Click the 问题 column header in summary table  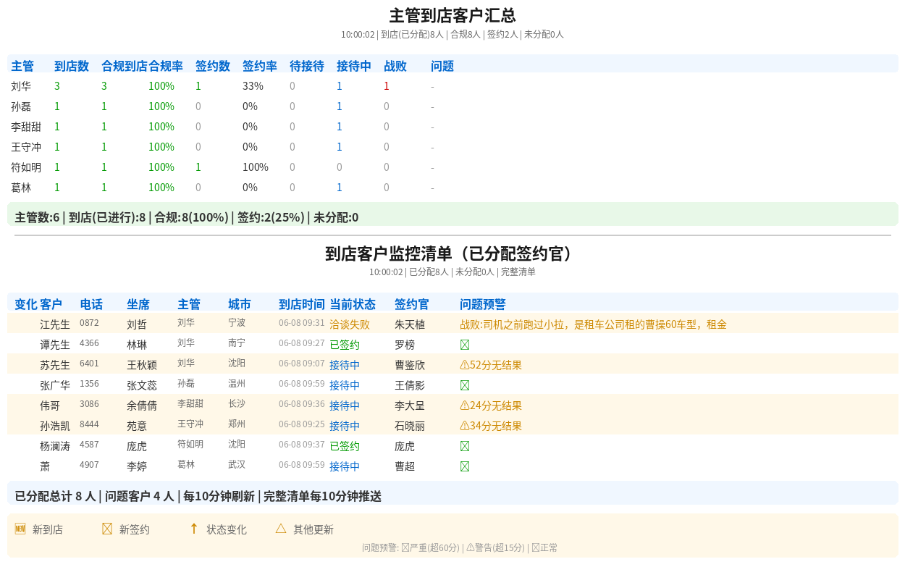pyautogui.click(x=442, y=66)
